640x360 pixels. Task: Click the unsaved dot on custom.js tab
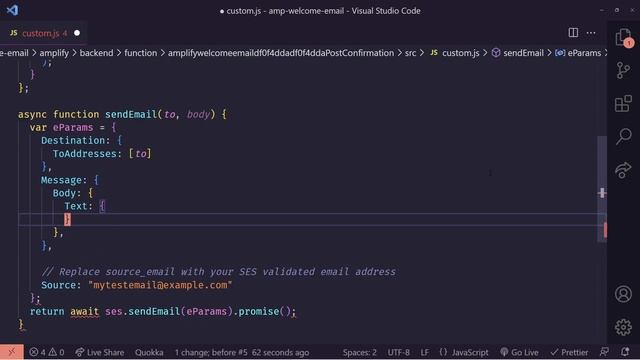pyautogui.click(x=77, y=33)
